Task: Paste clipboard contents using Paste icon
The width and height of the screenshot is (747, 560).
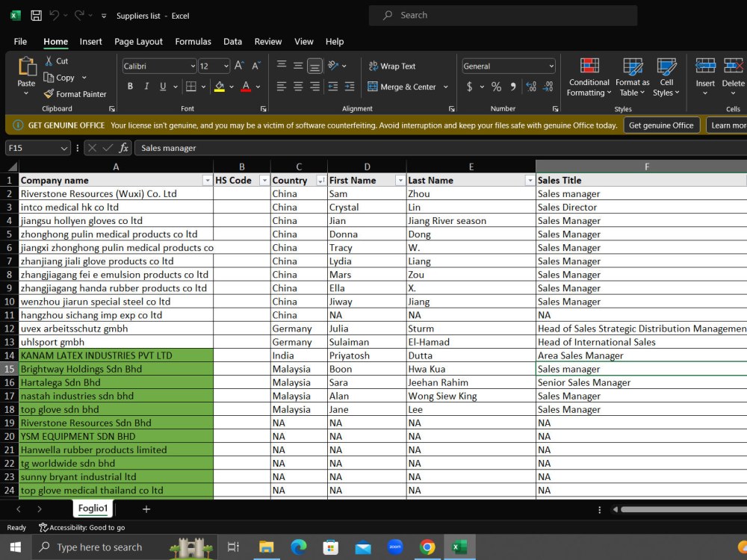Action: coord(26,66)
